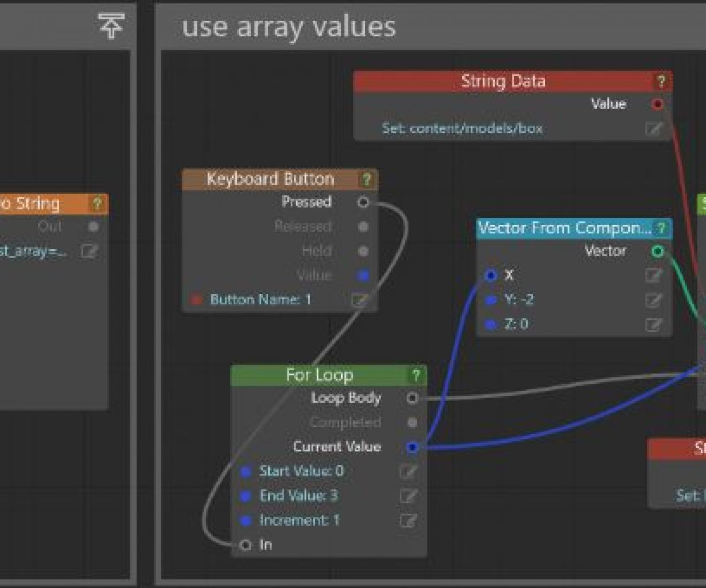Open help for the Keyboard Button node
This screenshot has height=588, width=706.
[x=366, y=179]
